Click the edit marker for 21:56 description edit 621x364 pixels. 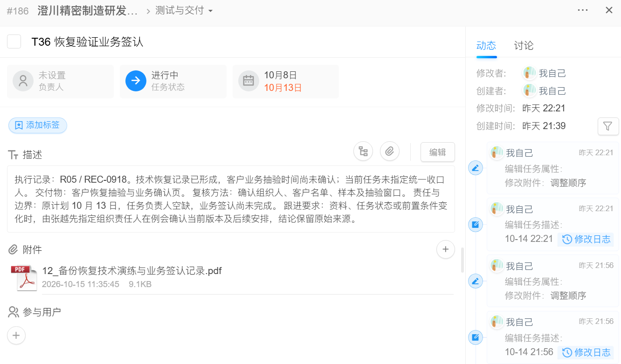(x=476, y=337)
